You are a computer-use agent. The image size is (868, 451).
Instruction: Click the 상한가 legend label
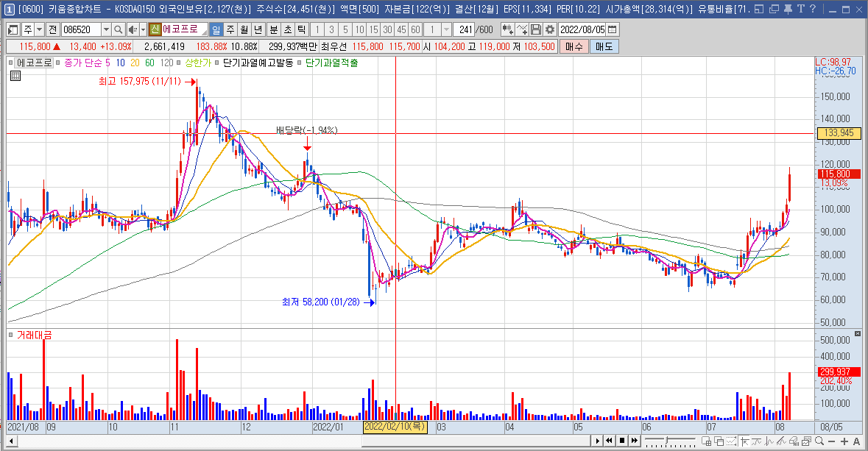(198, 63)
